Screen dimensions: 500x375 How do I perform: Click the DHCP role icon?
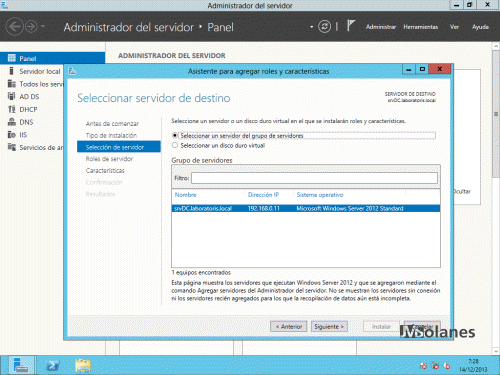point(12,109)
